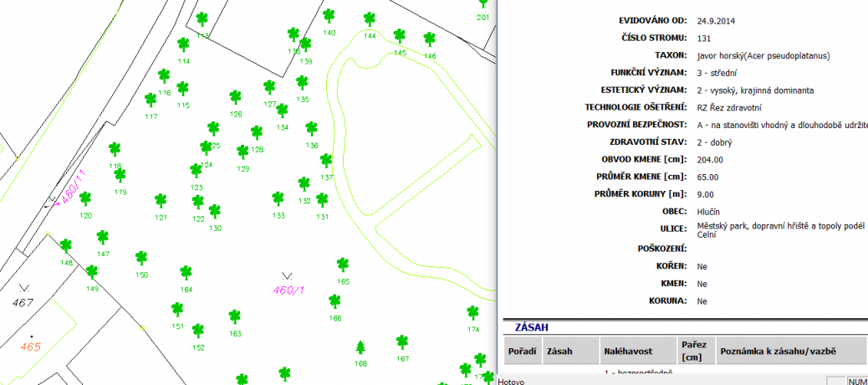The image size is (868, 385).
Task: Click the orange parcel number 465
Action: coord(31,346)
